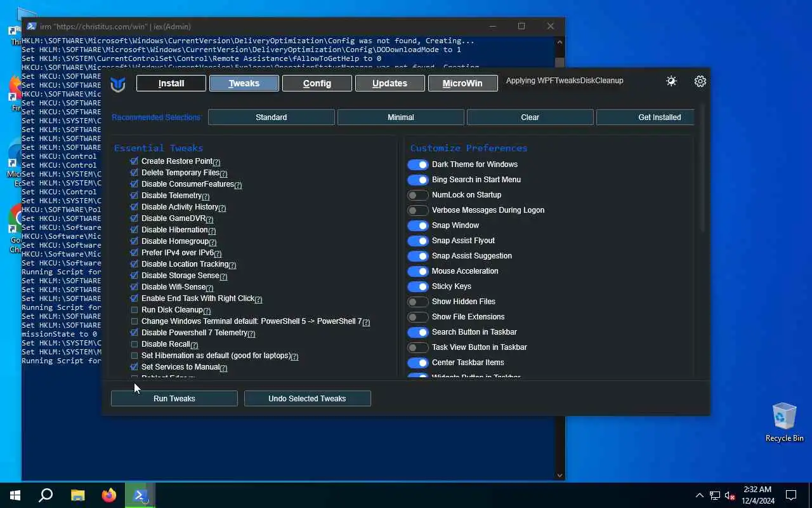Show hidden system tray icons

[700, 495]
